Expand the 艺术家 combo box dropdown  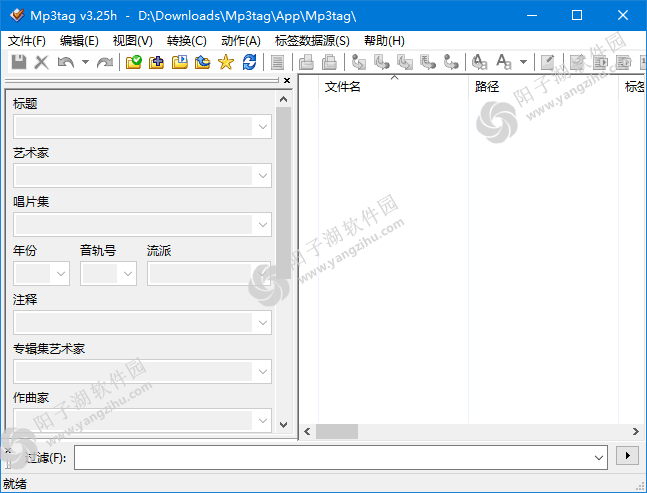coord(263,176)
